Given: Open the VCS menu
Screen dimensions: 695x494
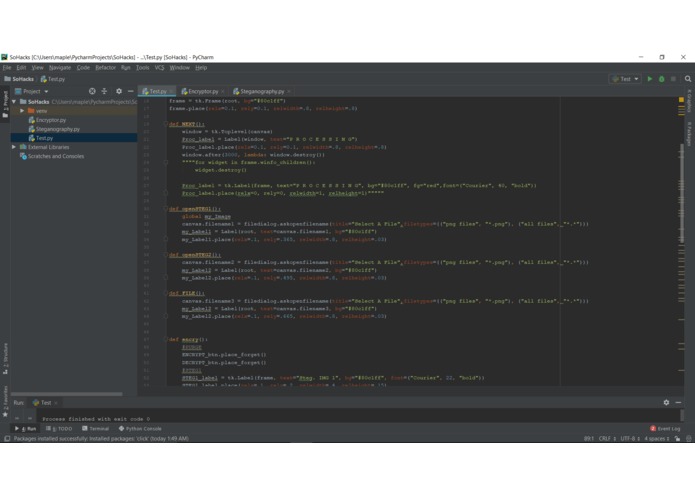Looking at the screenshot, I should pyautogui.click(x=159, y=68).
